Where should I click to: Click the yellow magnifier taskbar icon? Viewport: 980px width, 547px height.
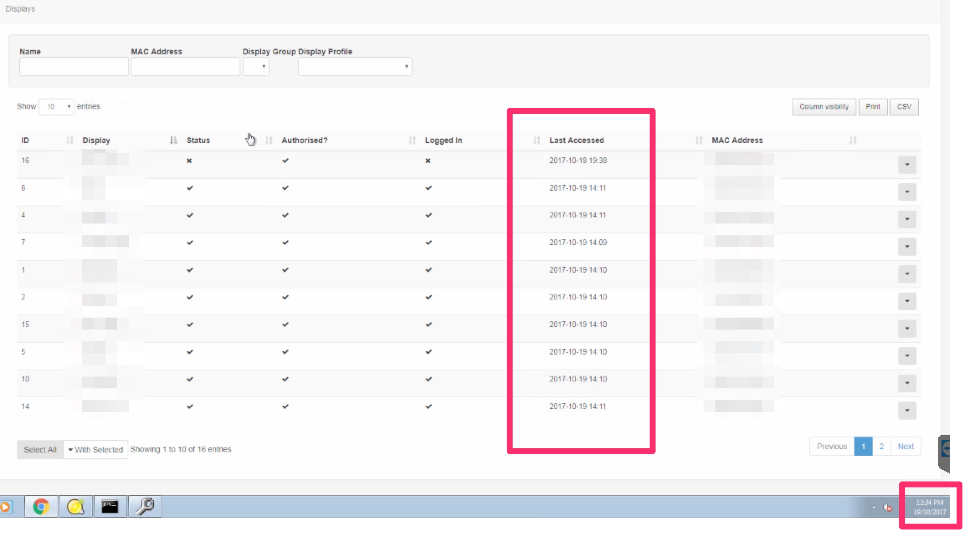[x=76, y=507]
